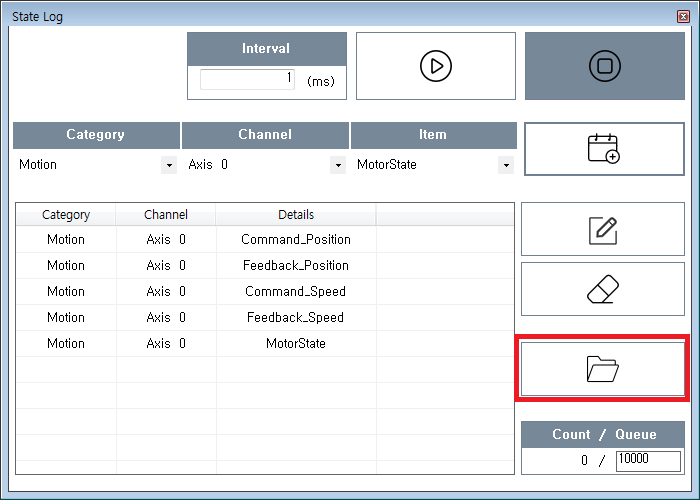This screenshot has width=700, height=500.
Task: Click the pencil edit icon button
Action: coord(603,230)
